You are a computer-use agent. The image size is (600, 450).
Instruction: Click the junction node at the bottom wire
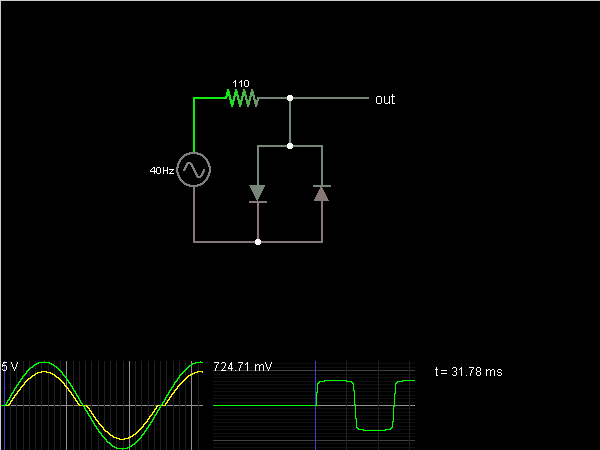258,242
